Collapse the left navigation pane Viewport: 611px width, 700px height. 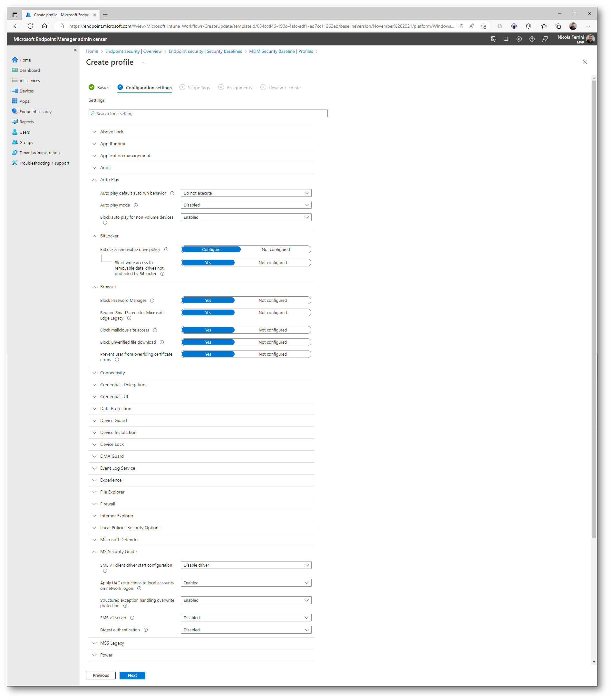pyautogui.click(x=75, y=50)
